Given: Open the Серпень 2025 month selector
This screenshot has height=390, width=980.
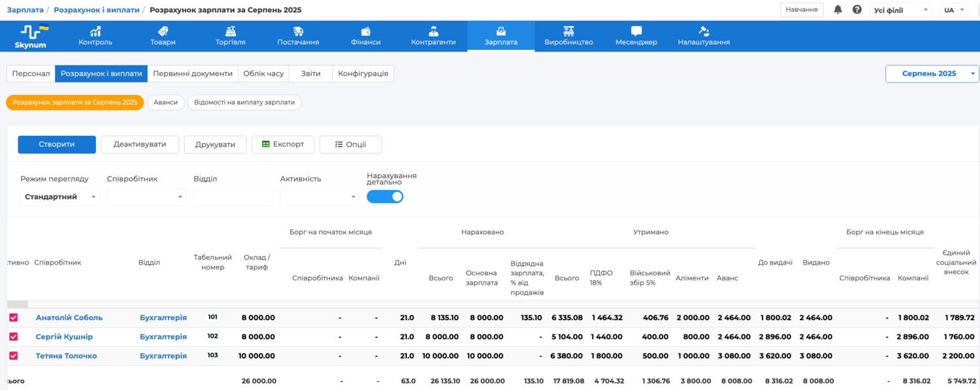Looking at the screenshot, I should [x=932, y=74].
